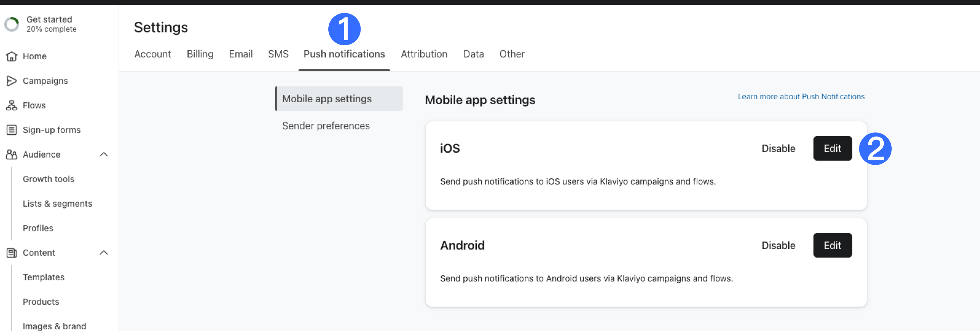
Task: Open Learn more about Push Notifications link
Action: [x=801, y=97]
